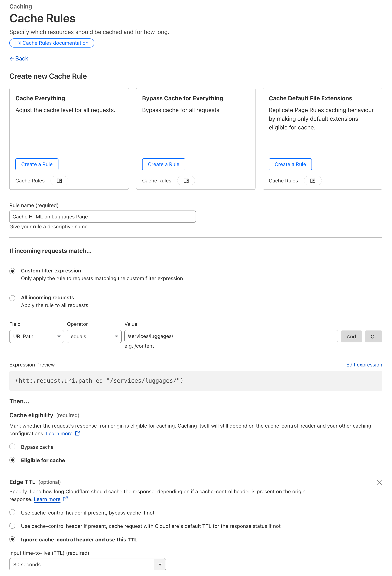
Task: Click the Expression Preview code box
Action: pyautogui.click(x=196, y=381)
